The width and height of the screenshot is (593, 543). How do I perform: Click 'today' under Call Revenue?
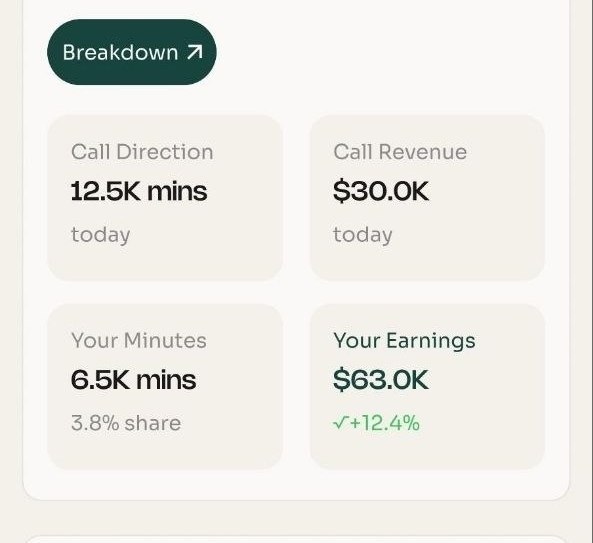(x=363, y=235)
